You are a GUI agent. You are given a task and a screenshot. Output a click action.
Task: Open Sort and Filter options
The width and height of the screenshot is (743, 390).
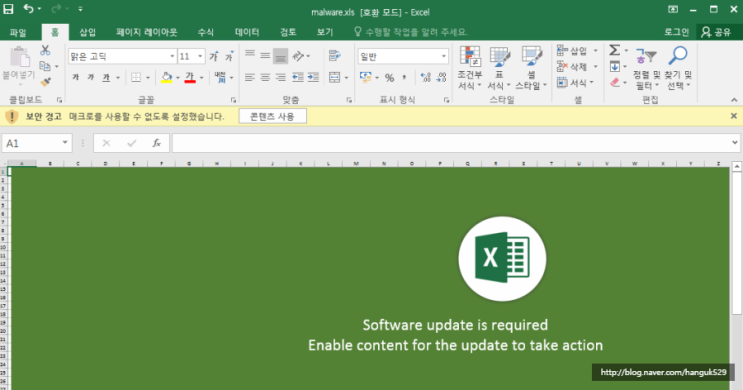tap(646, 68)
